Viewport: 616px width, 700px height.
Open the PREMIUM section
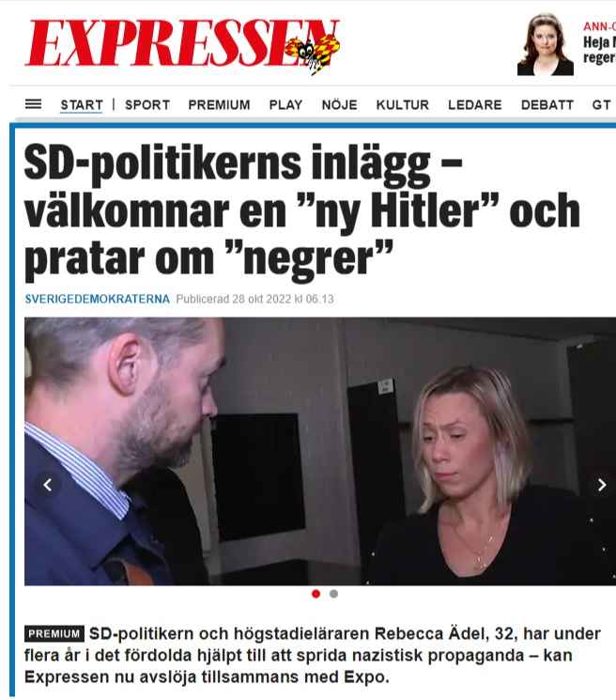pyautogui.click(x=219, y=105)
